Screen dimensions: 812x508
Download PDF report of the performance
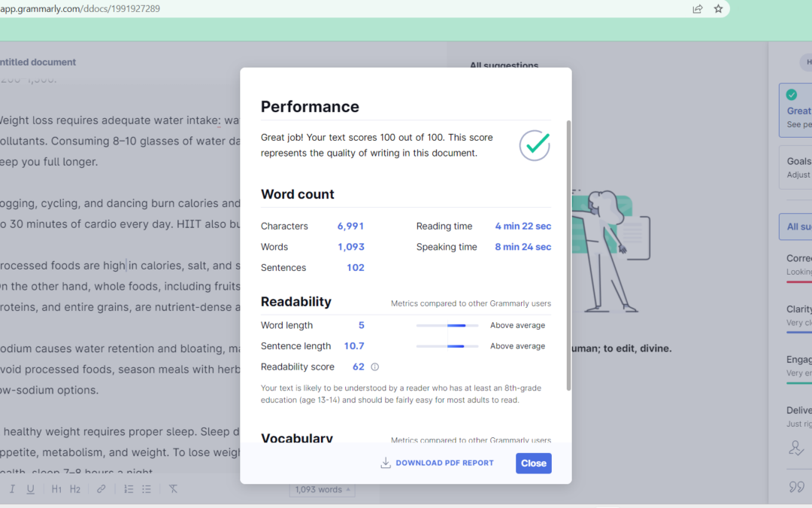click(438, 463)
